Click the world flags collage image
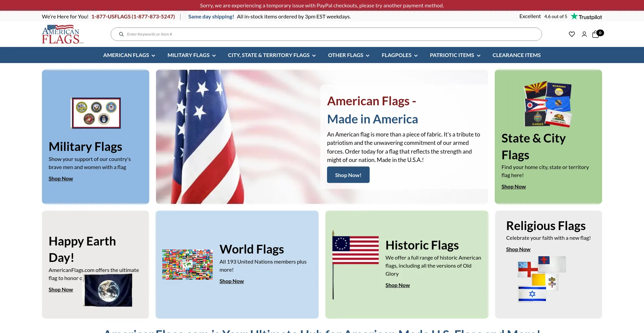Screen dimensions: 644x333 pos(187,265)
